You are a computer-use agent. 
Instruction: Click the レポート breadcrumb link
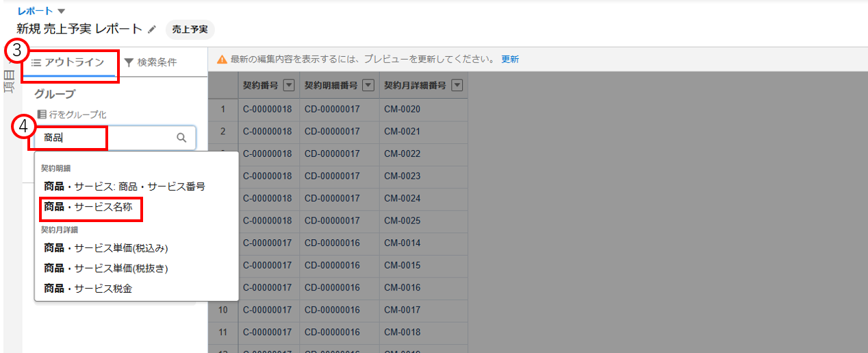(x=35, y=11)
